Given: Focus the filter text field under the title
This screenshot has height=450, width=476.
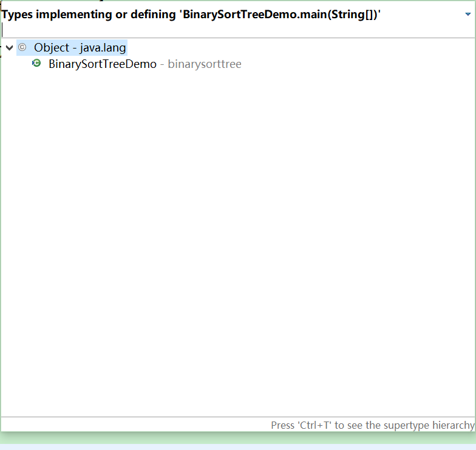Looking at the screenshot, I should coord(238,30).
